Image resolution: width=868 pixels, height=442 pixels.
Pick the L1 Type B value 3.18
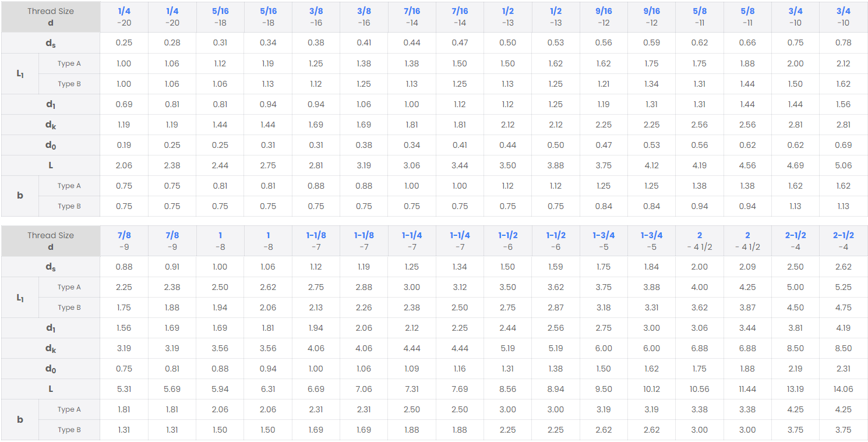(604, 307)
